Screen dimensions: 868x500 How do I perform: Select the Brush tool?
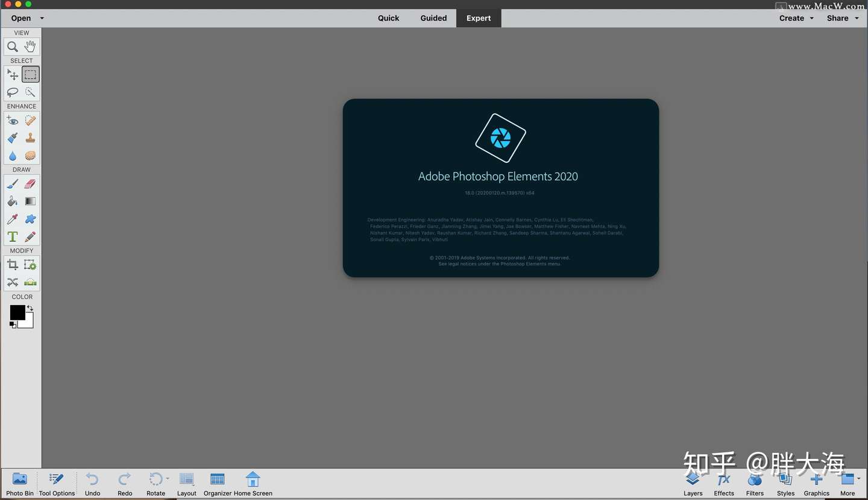pos(13,184)
